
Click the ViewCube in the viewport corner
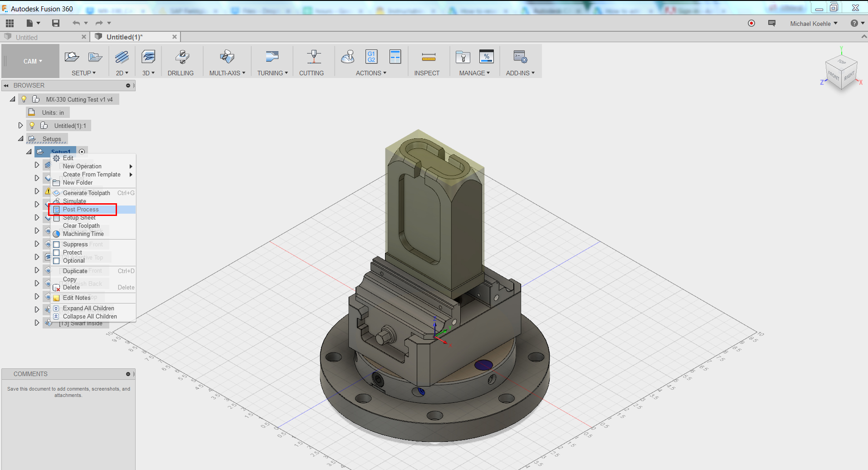(x=842, y=73)
